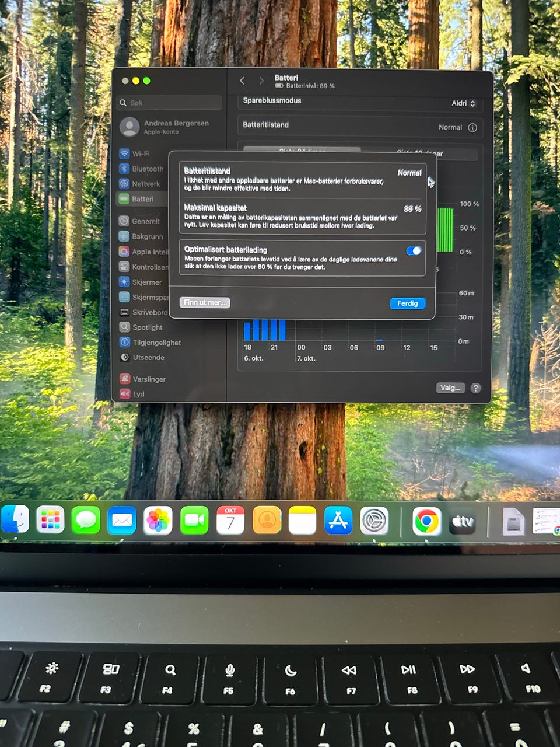Click the Søk search field

[x=169, y=103]
